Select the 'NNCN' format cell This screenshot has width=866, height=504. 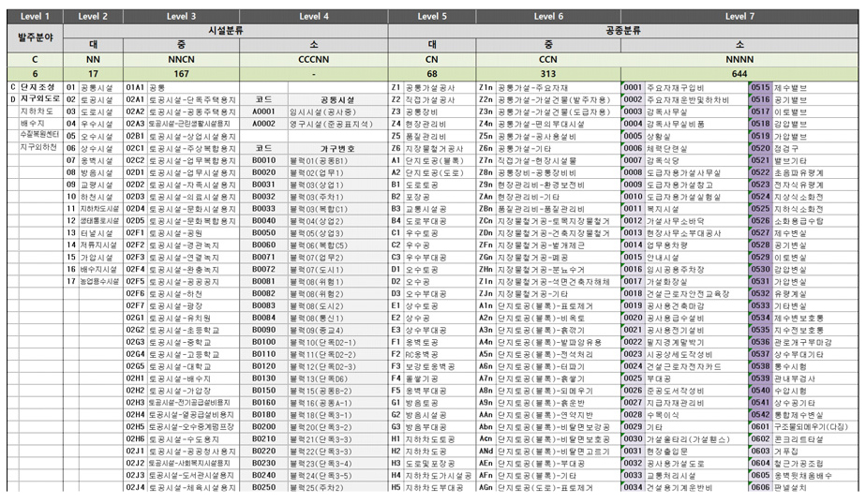[x=181, y=59]
